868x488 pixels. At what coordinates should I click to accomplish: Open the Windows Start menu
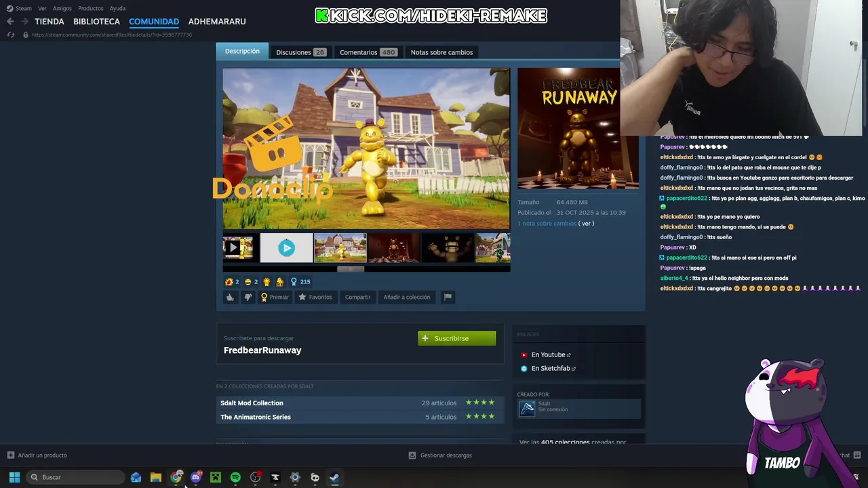(14, 477)
